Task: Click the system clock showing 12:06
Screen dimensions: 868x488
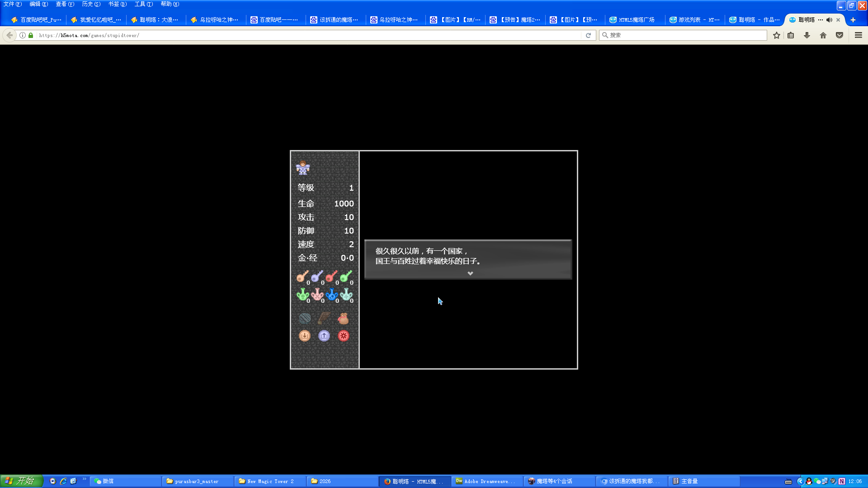Action: [855, 481]
